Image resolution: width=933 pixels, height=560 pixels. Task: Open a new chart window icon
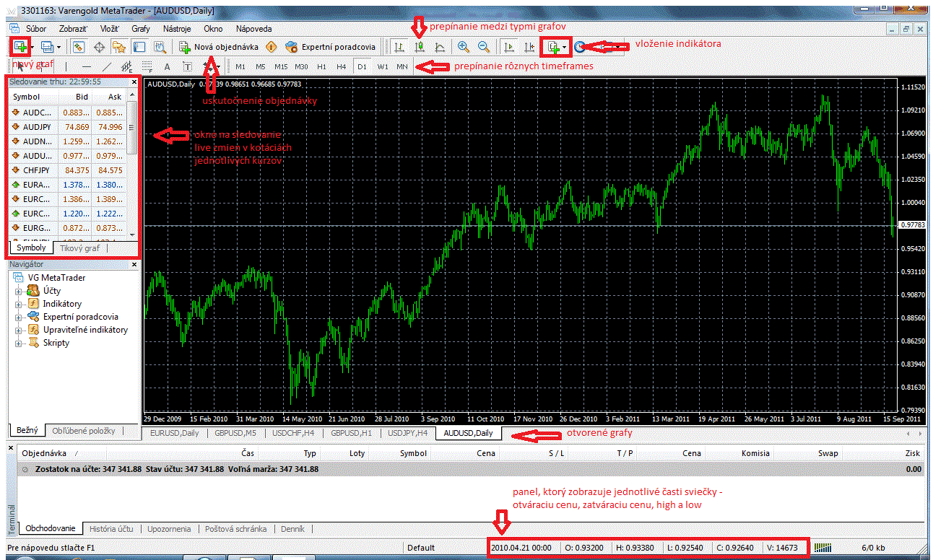pyautogui.click(x=19, y=47)
